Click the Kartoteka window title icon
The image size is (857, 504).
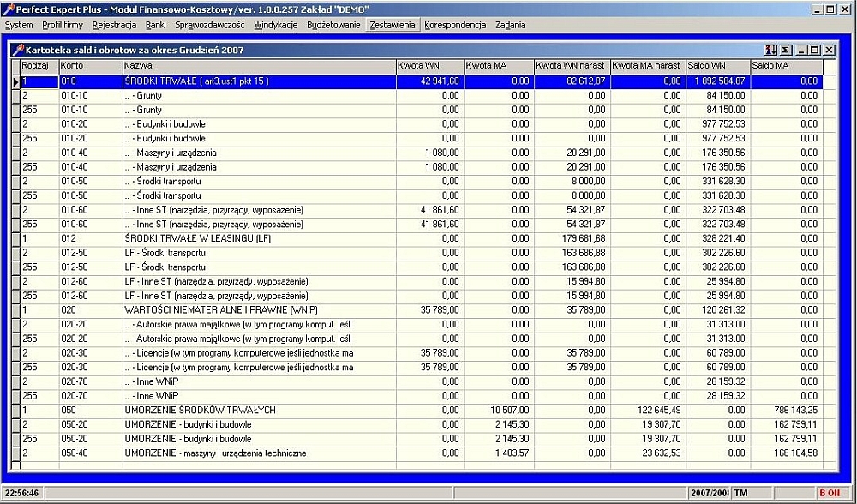[x=18, y=51]
